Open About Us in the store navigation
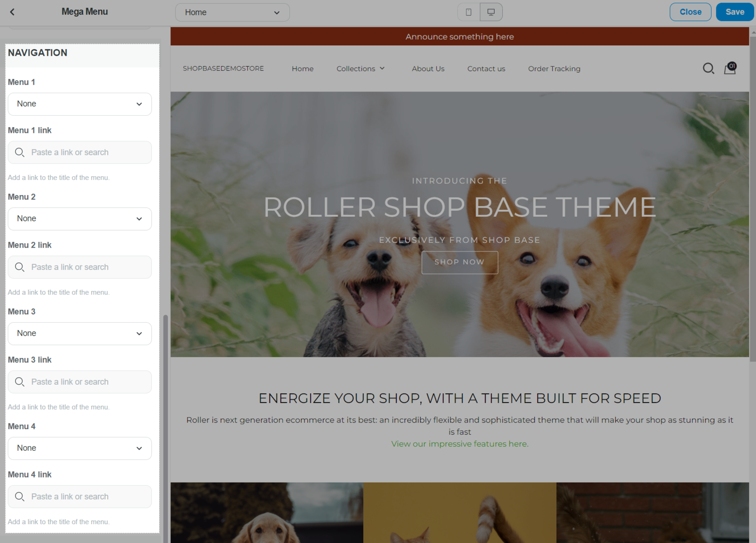 pos(428,69)
